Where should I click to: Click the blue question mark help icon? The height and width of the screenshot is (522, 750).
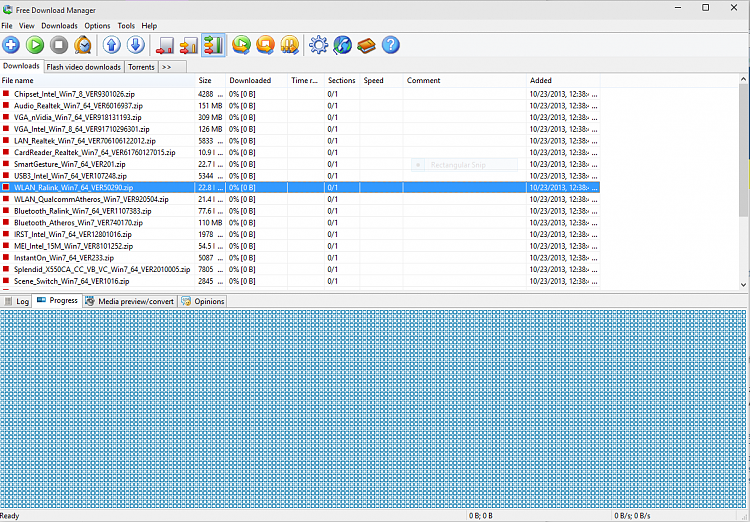(x=391, y=45)
